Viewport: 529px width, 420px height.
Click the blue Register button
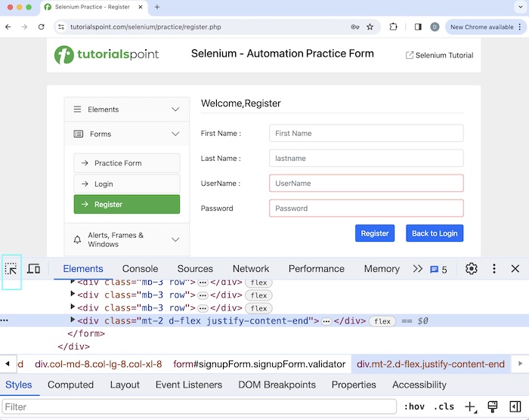(375, 233)
